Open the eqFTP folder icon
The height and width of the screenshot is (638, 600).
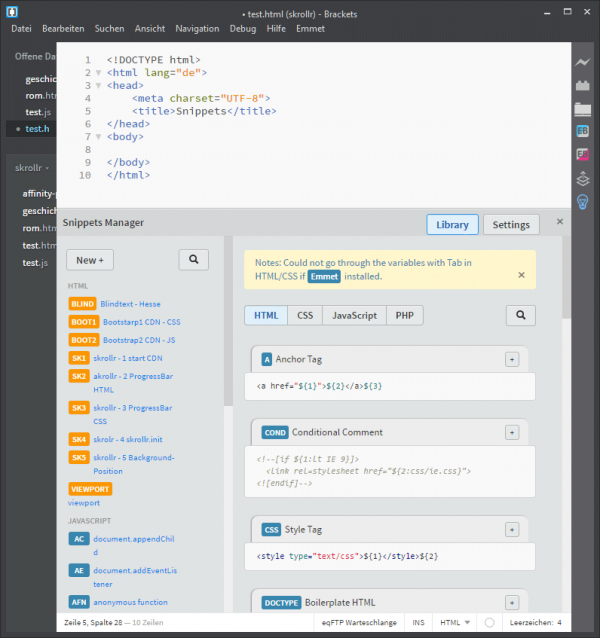(583, 109)
